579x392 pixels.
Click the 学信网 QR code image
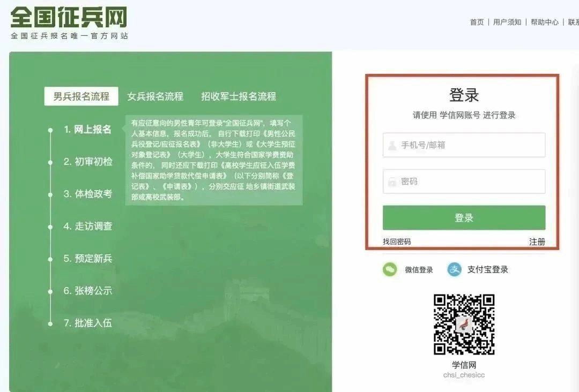(x=464, y=324)
